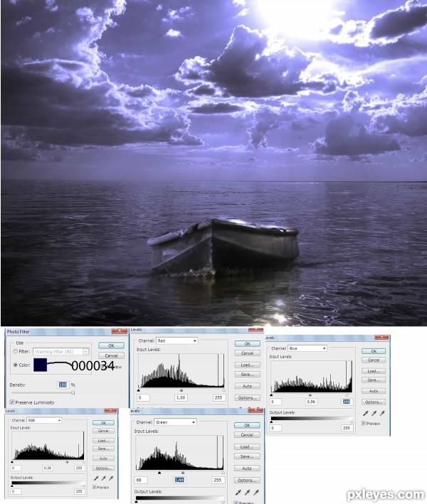
Task: Click the gamma midtone slider in Red Levels
Action: pyautogui.click(x=181, y=390)
